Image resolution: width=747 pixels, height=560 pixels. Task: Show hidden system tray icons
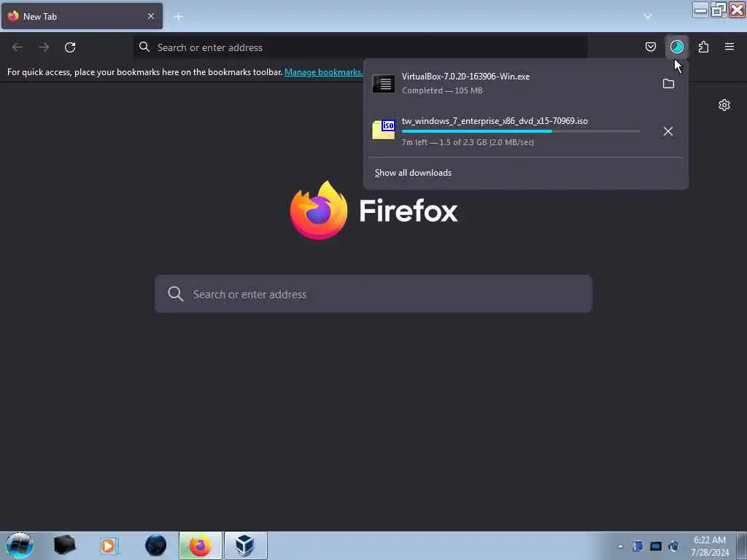click(620, 546)
